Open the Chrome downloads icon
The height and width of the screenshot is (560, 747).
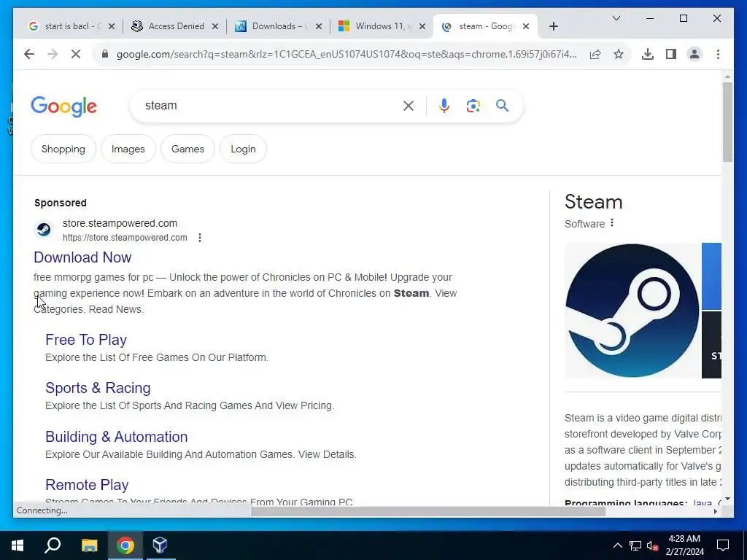648,54
